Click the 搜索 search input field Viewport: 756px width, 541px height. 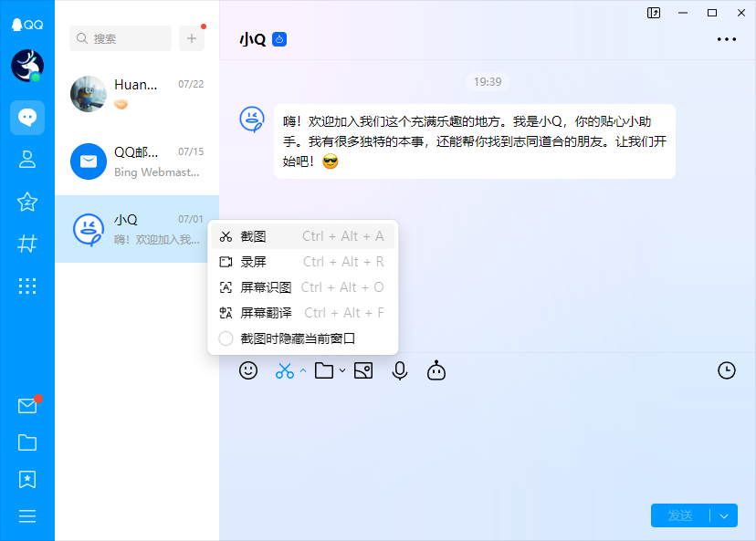pyautogui.click(x=120, y=38)
